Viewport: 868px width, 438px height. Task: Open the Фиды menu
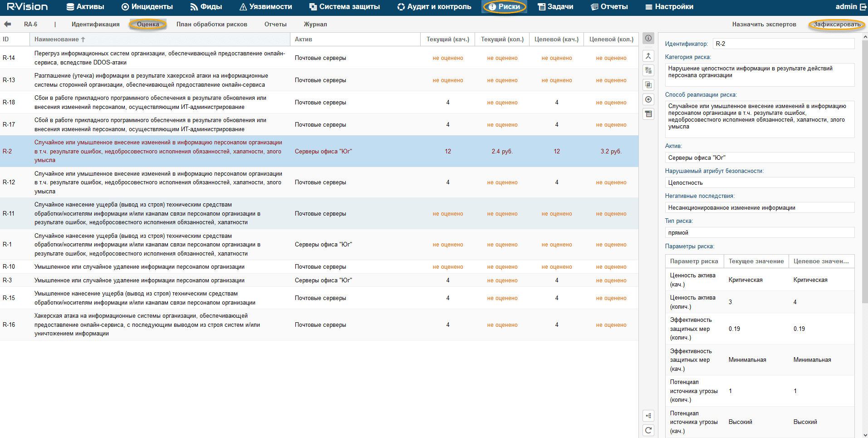pyautogui.click(x=206, y=7)
